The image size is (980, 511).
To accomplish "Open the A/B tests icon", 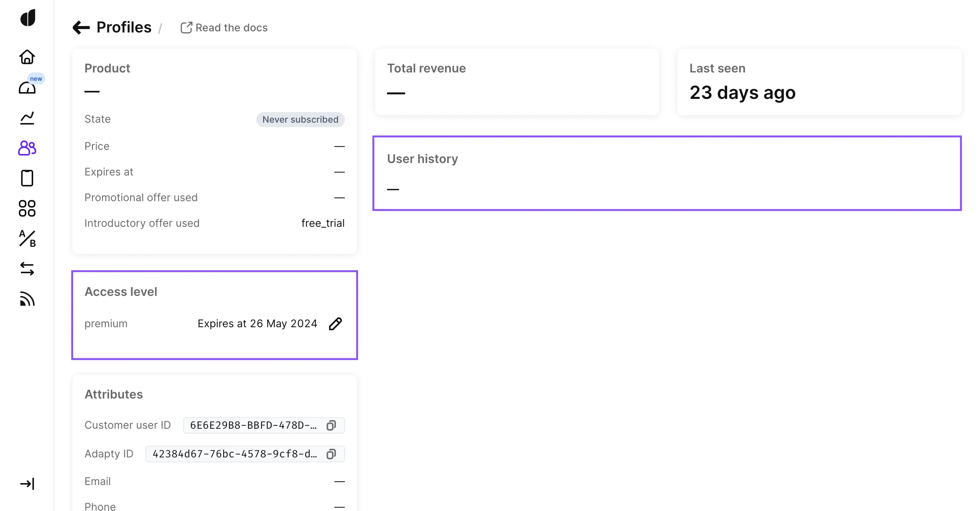I will click(x=27, y=239).
